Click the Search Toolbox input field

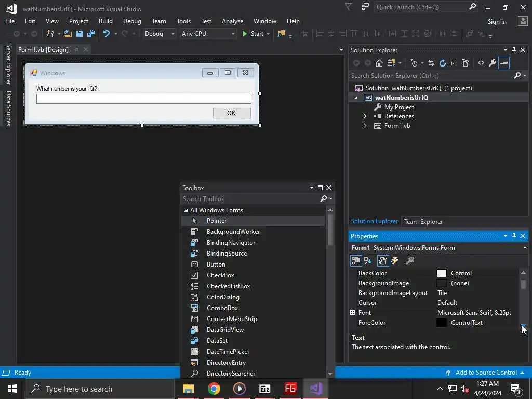[x=250, y=199]
